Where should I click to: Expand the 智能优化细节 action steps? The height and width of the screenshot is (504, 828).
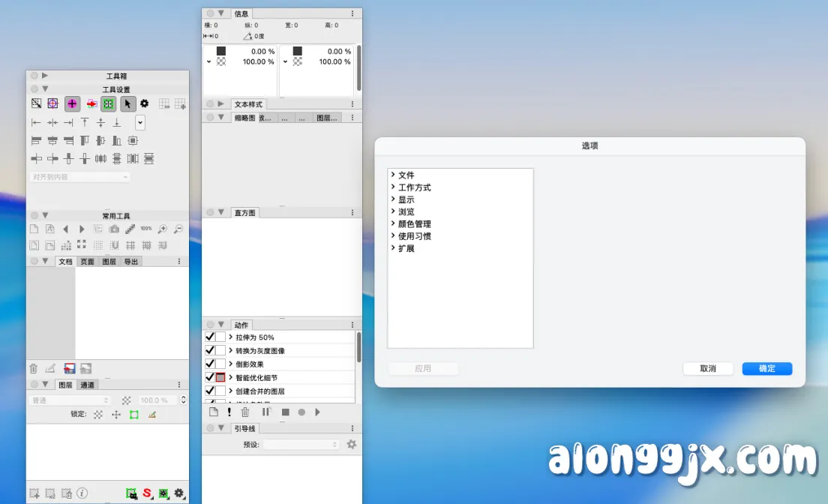click(x=230, y=377)
